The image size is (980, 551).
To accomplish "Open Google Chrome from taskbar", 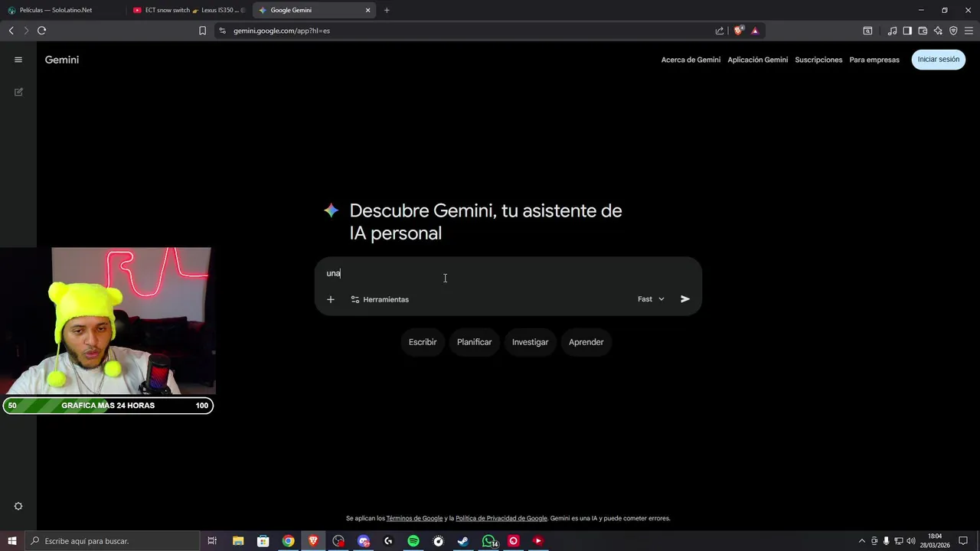I will pos(288,541).
